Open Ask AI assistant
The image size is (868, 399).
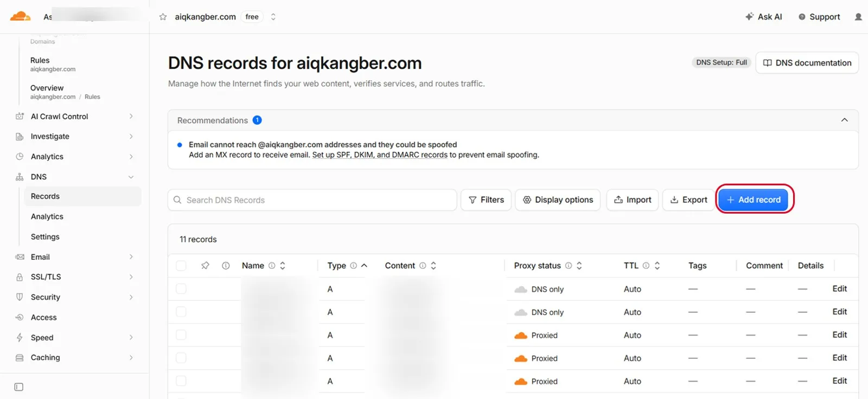764,17
